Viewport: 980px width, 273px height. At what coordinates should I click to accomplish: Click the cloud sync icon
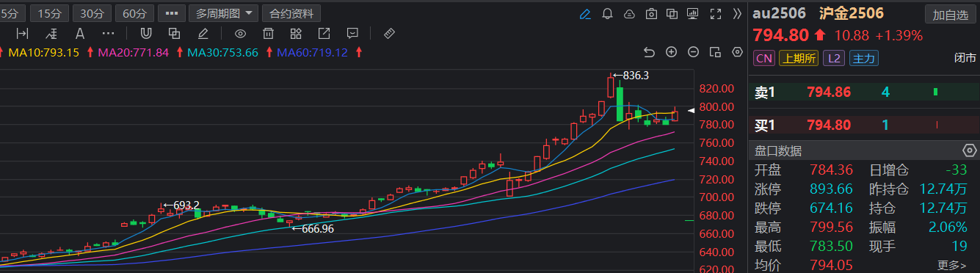pyautogui.click(x=629, y=13)
